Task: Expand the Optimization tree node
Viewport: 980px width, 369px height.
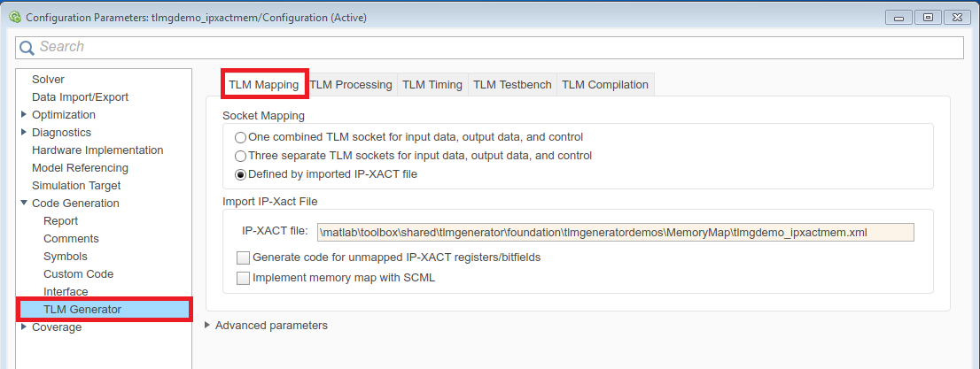Action: [24, 115]
